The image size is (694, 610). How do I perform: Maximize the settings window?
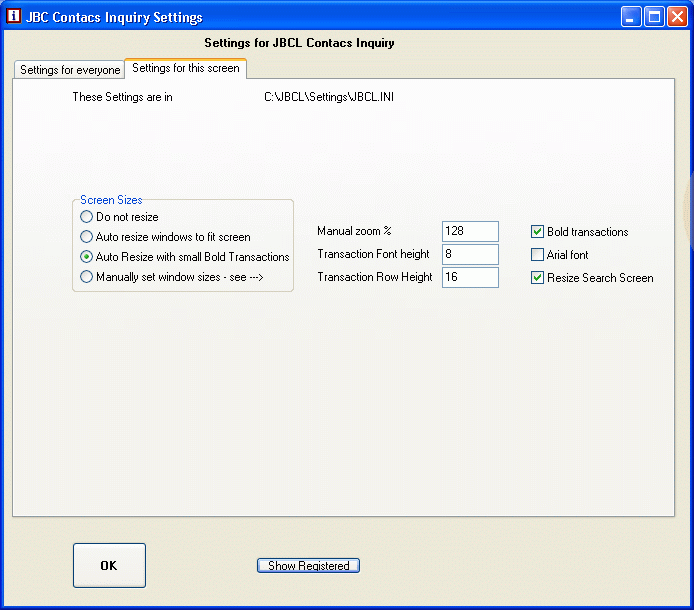click(654, 17)
